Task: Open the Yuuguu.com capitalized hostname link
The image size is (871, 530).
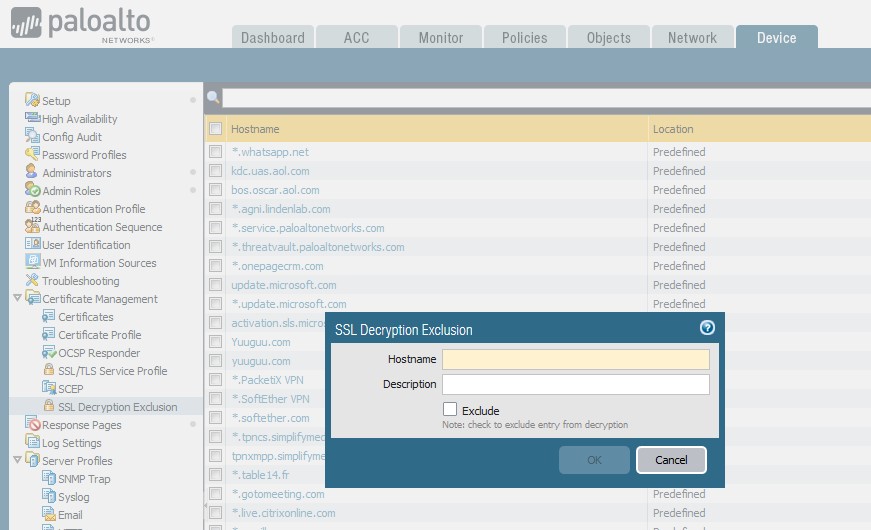Action: 261,342
